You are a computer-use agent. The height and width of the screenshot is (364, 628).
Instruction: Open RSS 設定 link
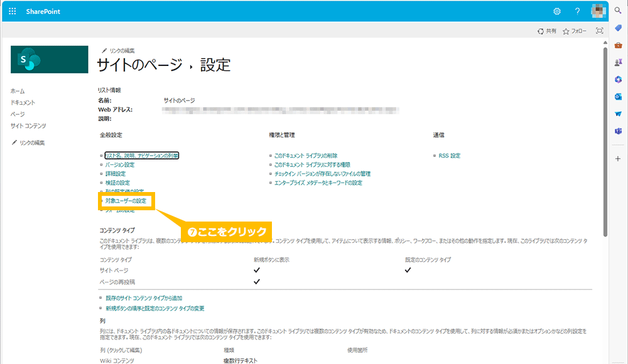[x=450, y=156]
